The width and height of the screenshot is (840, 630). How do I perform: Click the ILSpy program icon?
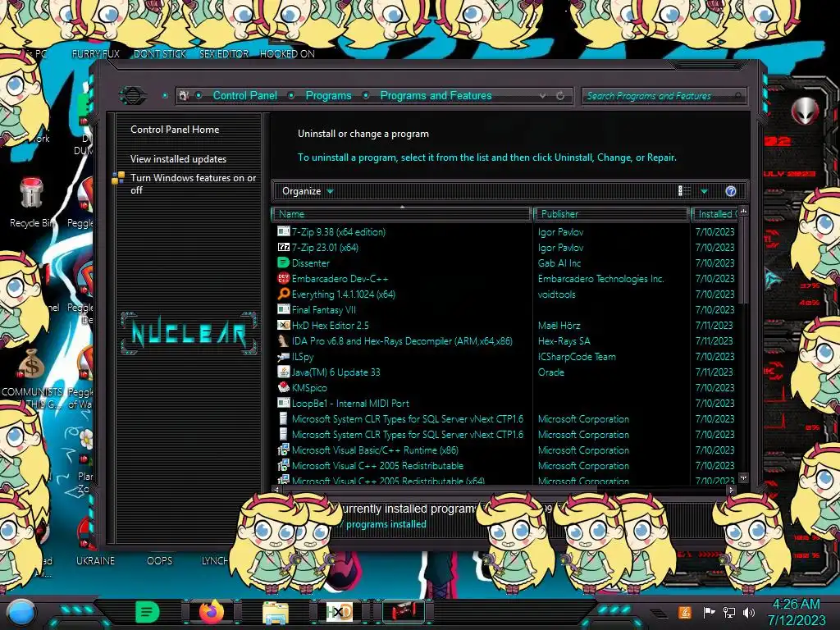(x=283, y=356)
